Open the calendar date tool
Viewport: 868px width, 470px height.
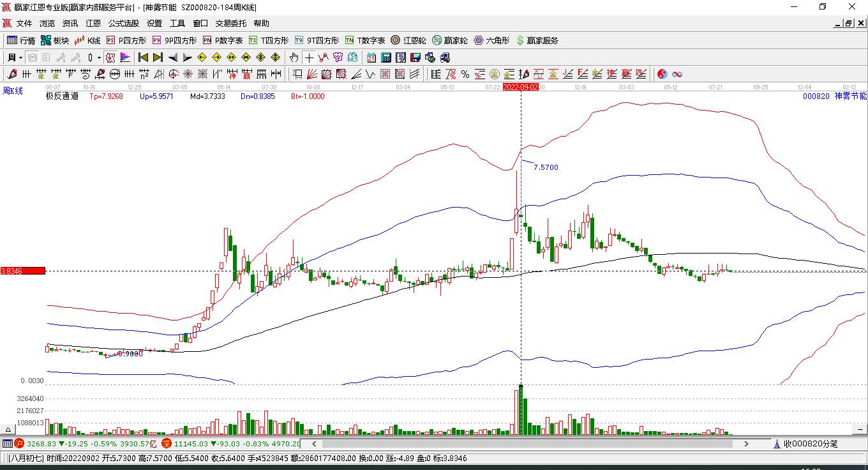point(371,57)
